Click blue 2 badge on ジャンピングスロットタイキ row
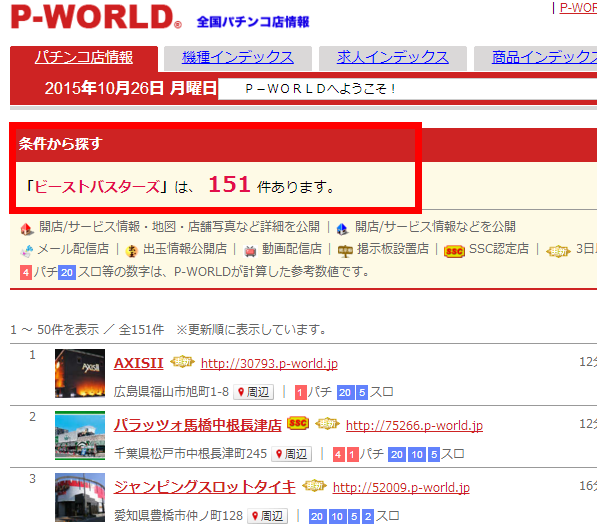 click(x=368, y=517)
